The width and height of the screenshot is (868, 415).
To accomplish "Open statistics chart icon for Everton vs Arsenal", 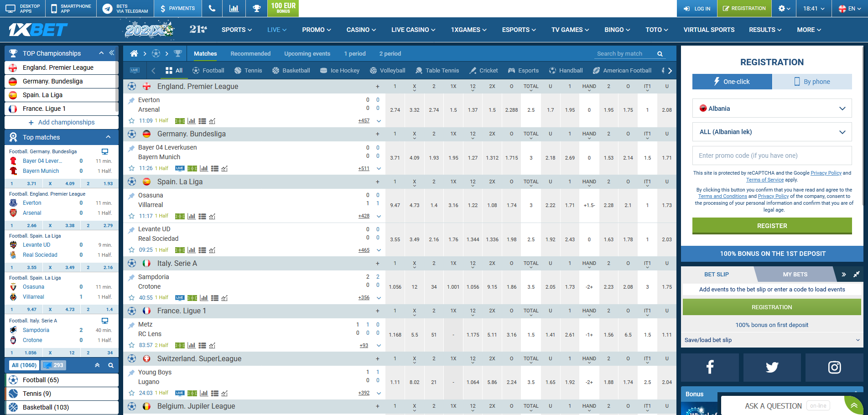I will tap(191, 121).
